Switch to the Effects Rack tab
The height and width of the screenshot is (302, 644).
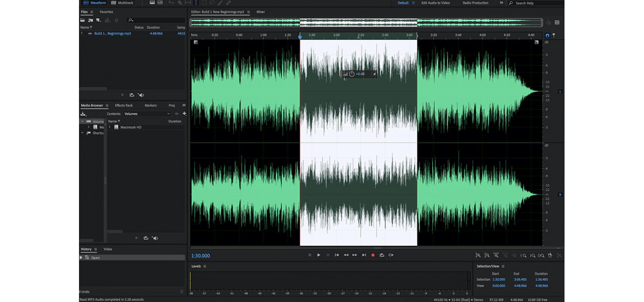(x=124, y=105)
